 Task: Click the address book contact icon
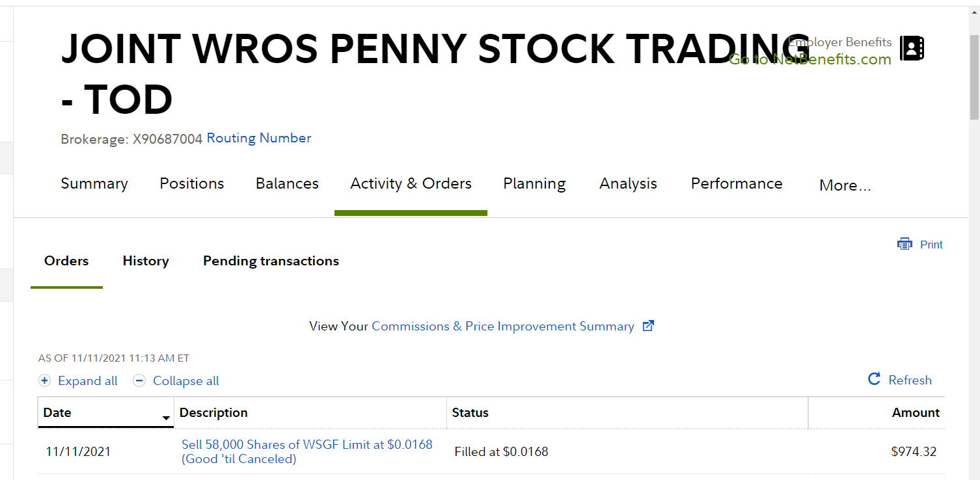click(x=912, y=48)
